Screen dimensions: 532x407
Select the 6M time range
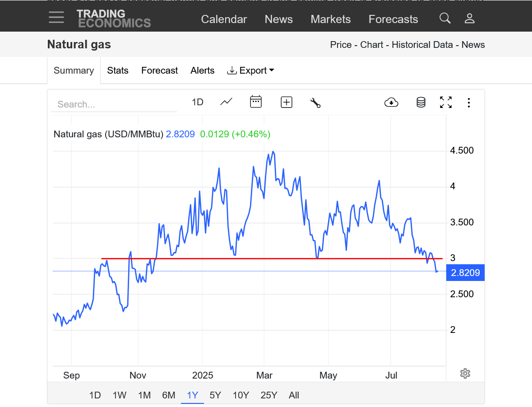(168, 395)
